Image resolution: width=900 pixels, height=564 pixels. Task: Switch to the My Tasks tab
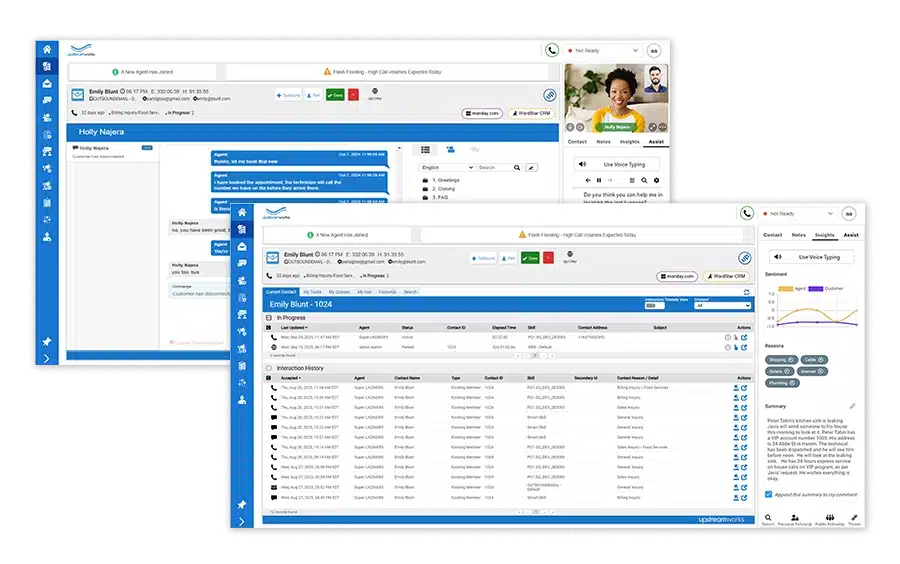tap(313, 292)
